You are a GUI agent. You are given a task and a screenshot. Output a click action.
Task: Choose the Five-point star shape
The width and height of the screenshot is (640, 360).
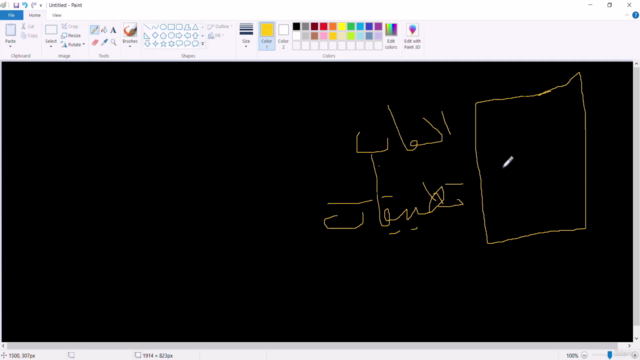pyautogui.click(x=163, y=43)
